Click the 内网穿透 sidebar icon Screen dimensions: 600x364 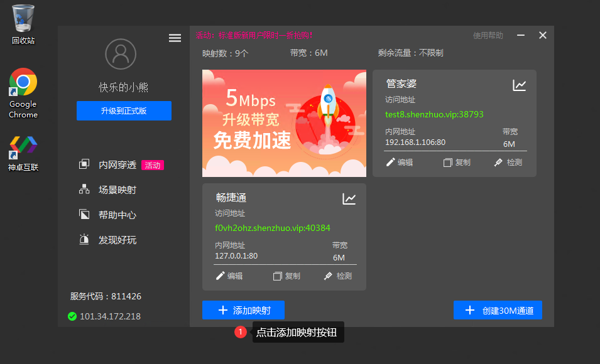(84, 164)
